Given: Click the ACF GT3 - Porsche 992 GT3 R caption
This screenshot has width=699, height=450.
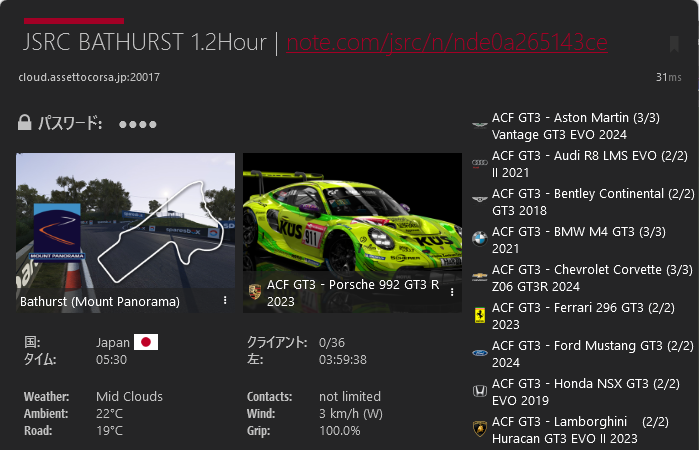Looking at the screenshot, I should pos(353,293).
